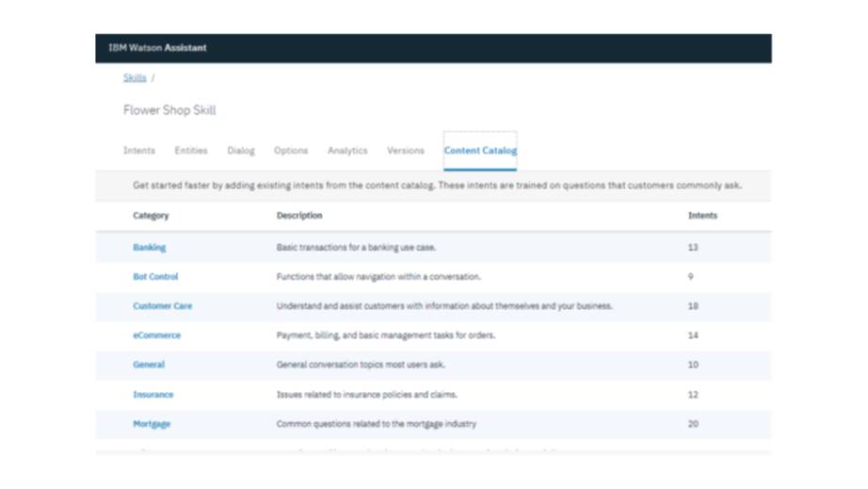The image size is (868, 489).
Task: Open the Insurance category
Action: coord(153,395)
